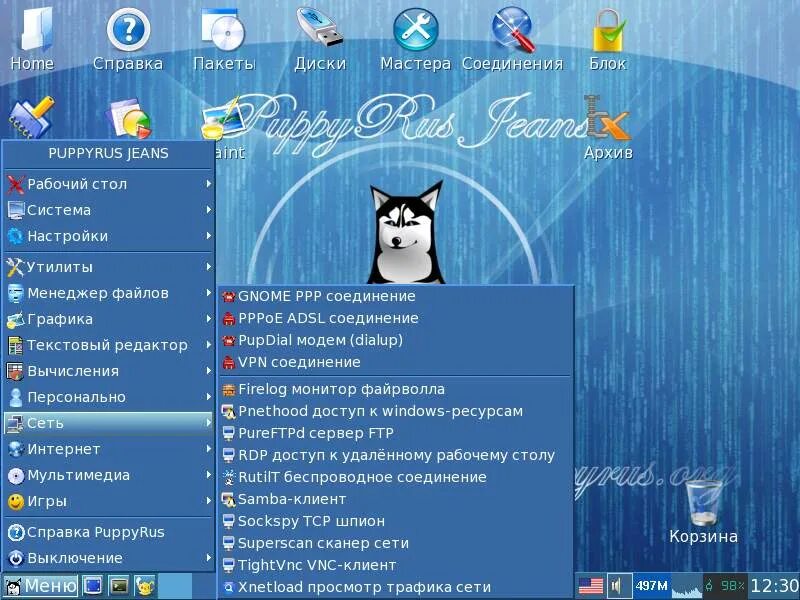Launch PupDial модем (dialup)
The width and height of the screenshot is (800, 600).
[x=395, y=340]
